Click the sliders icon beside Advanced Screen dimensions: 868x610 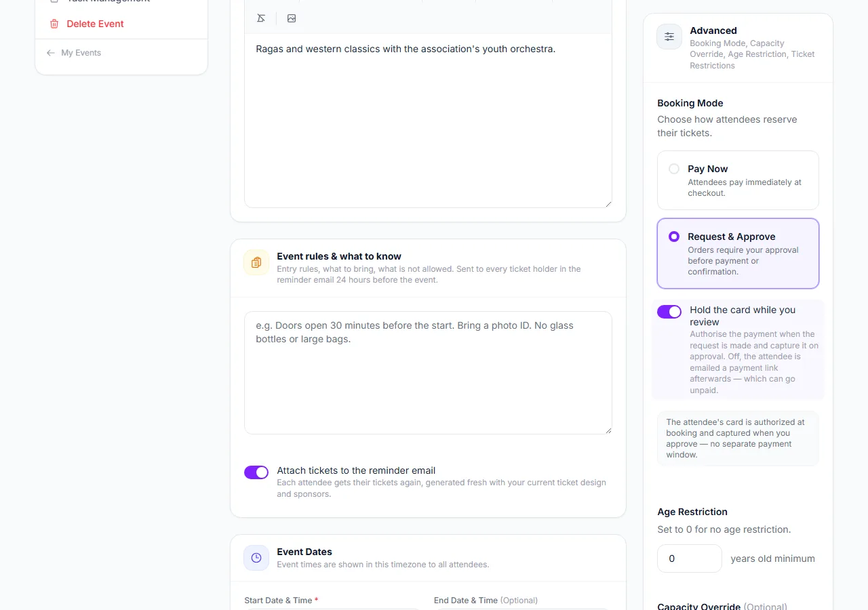[669, 37]
